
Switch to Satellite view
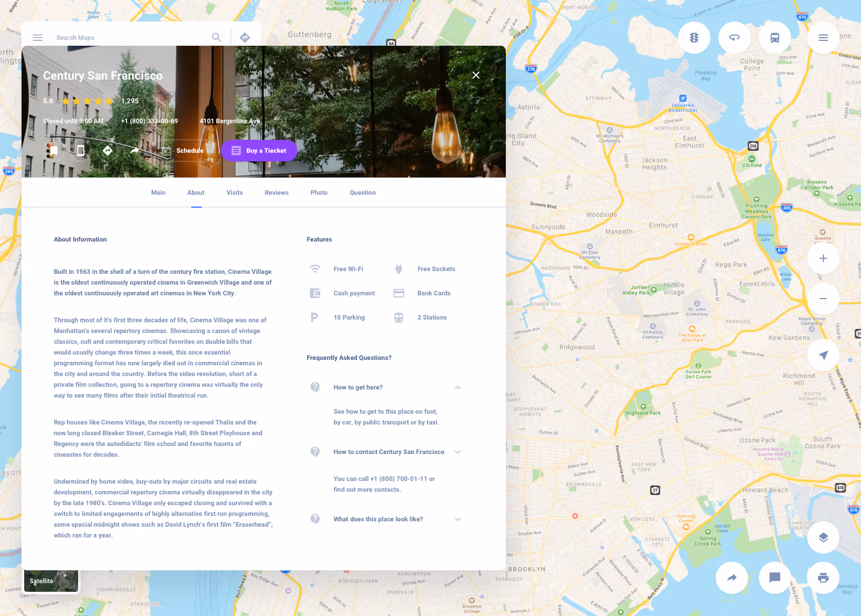point(51,581)
